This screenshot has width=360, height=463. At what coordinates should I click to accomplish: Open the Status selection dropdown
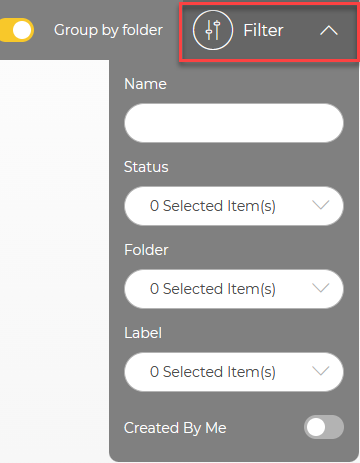pyautogui.click(x=234, y=206)
